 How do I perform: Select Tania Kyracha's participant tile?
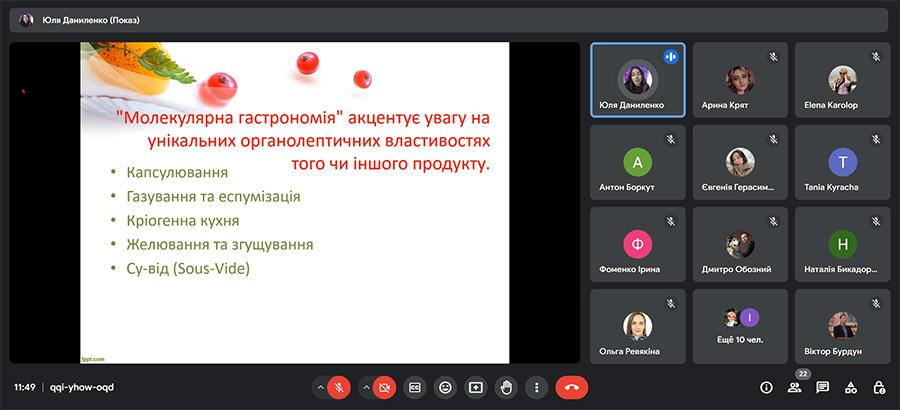coord(843,163)
